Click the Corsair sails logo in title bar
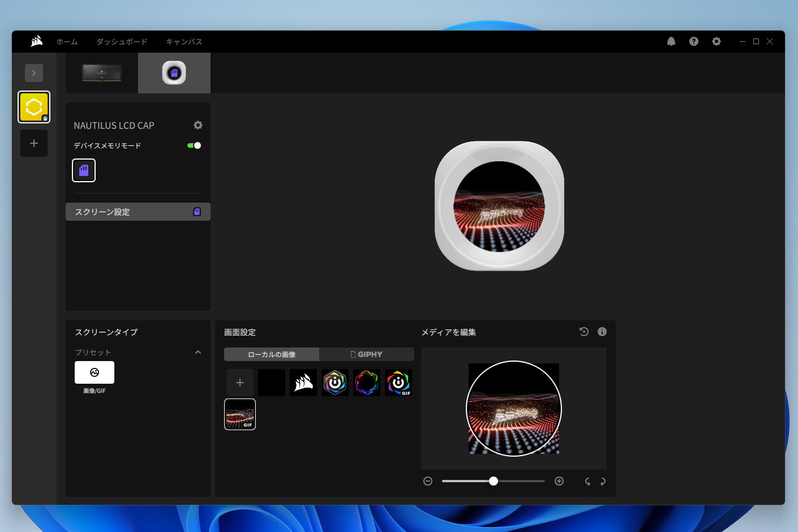Viewport: 798px width, 532px height. (x=37, y=41)
